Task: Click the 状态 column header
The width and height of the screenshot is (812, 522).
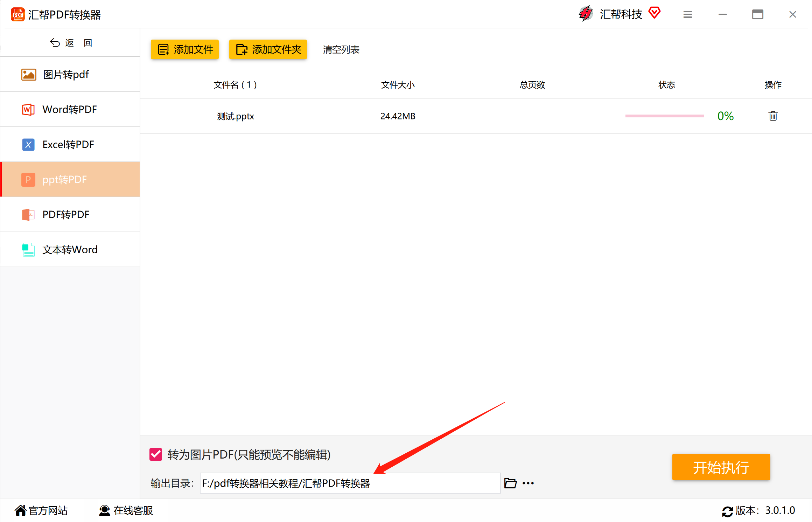Action: (666, 85)
